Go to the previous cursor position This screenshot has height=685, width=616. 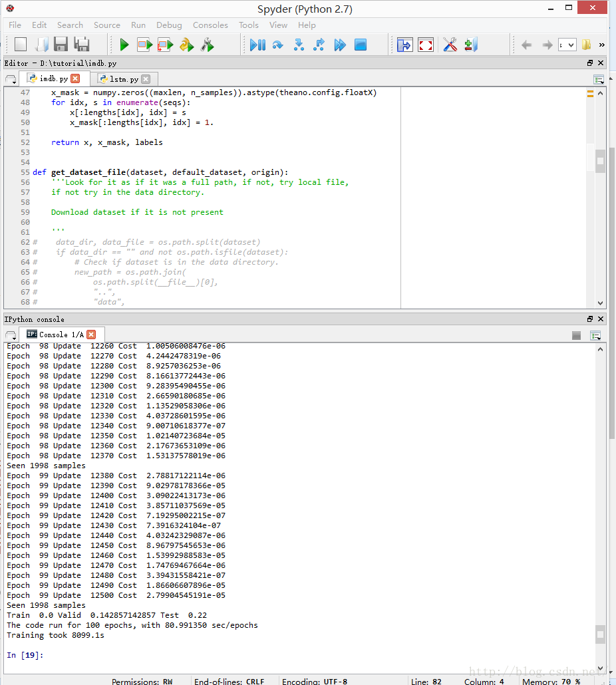526,45
